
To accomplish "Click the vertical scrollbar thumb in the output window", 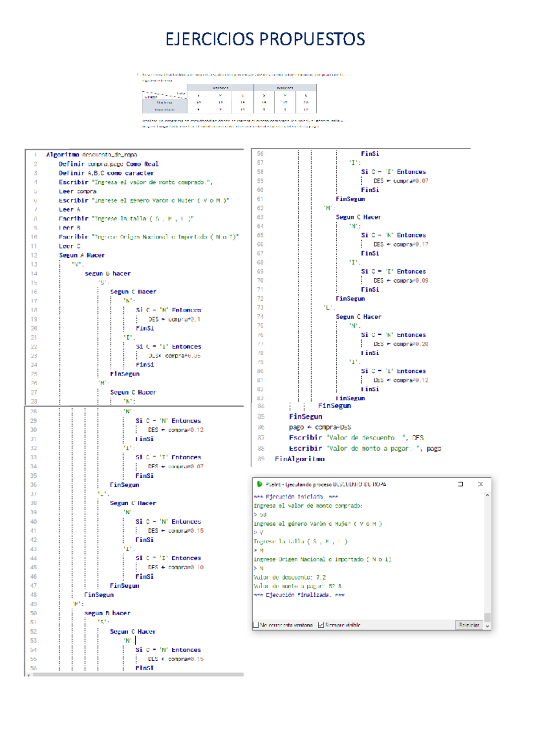I will pyautogui.click(x=487, y=617).
